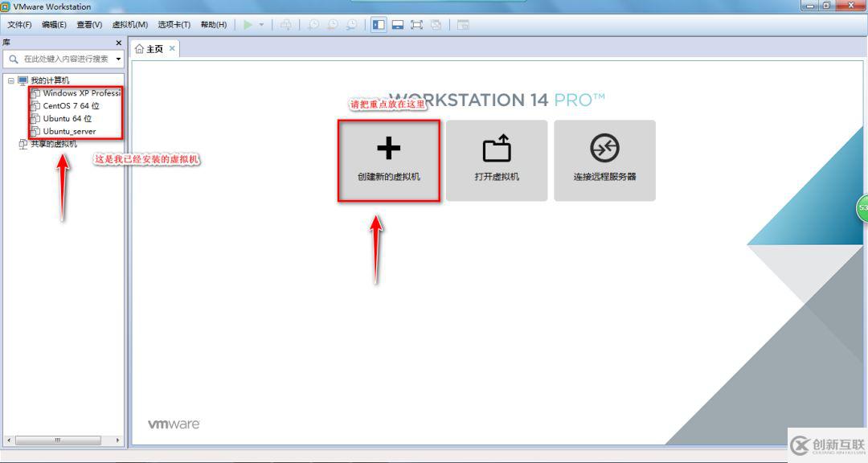868x463 pixels.
Task: Click 创建新的虚拟机 button
Action: click(389, 161)
